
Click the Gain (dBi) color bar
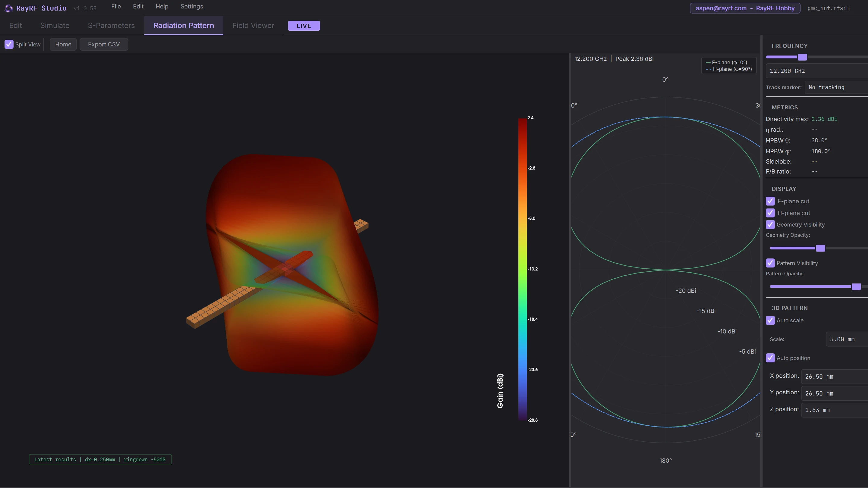point(522,269)
